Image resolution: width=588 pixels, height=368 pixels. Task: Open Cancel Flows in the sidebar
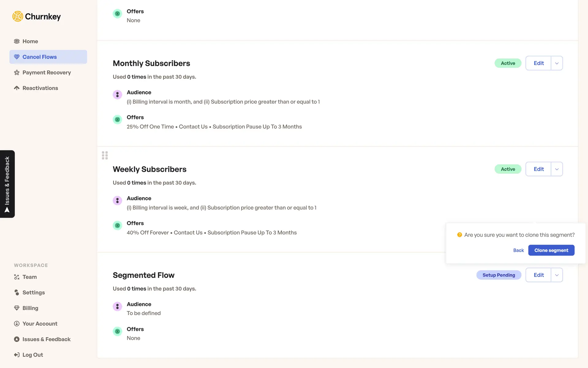(x=40, y=57)
